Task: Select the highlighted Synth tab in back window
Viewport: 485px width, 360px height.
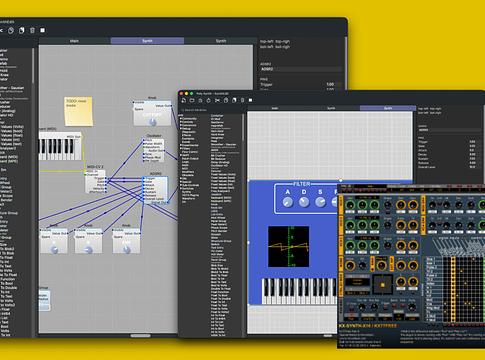Action: [147, 41]
